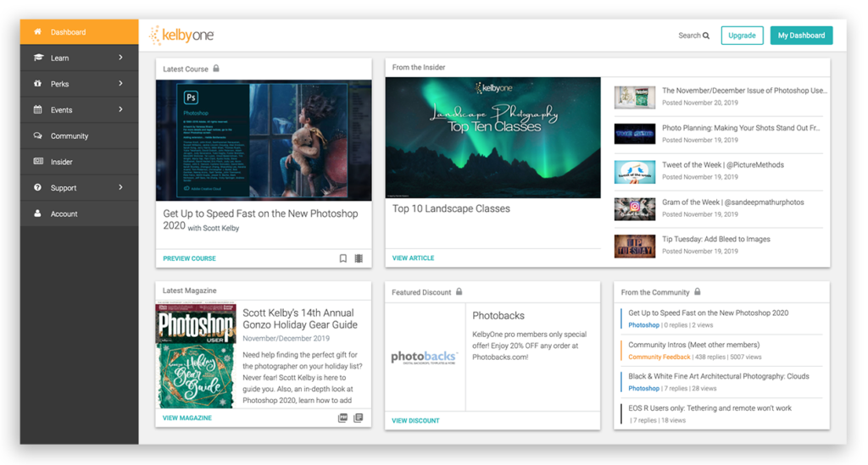Go to the Insider menu item

tap(79, 162)
